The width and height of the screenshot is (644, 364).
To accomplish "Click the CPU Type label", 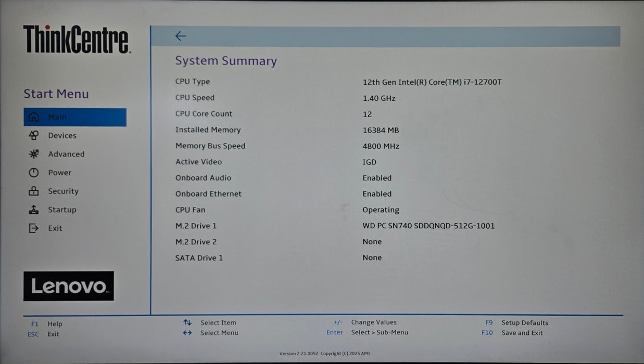I will (x=193, y=82).
